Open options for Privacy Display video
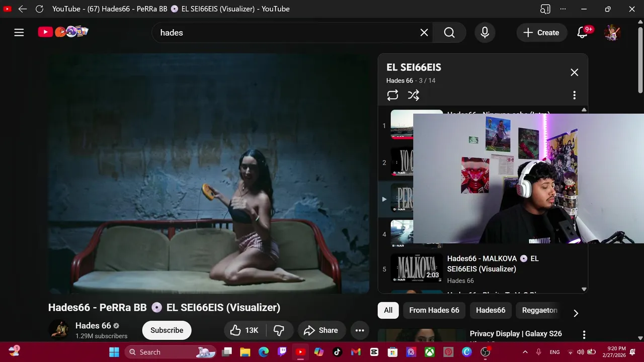The width and height of the screenshot is (644, 362). [584, 334]
